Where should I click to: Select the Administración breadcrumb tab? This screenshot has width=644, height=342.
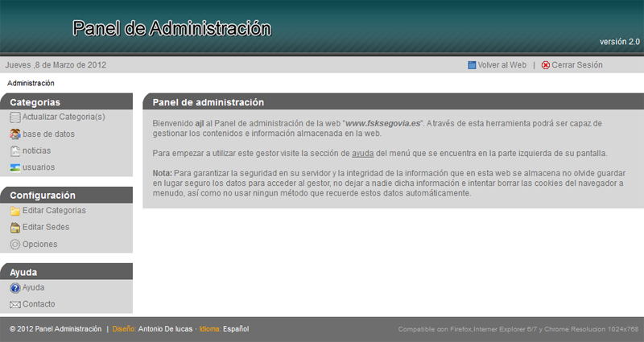[31, 84]
